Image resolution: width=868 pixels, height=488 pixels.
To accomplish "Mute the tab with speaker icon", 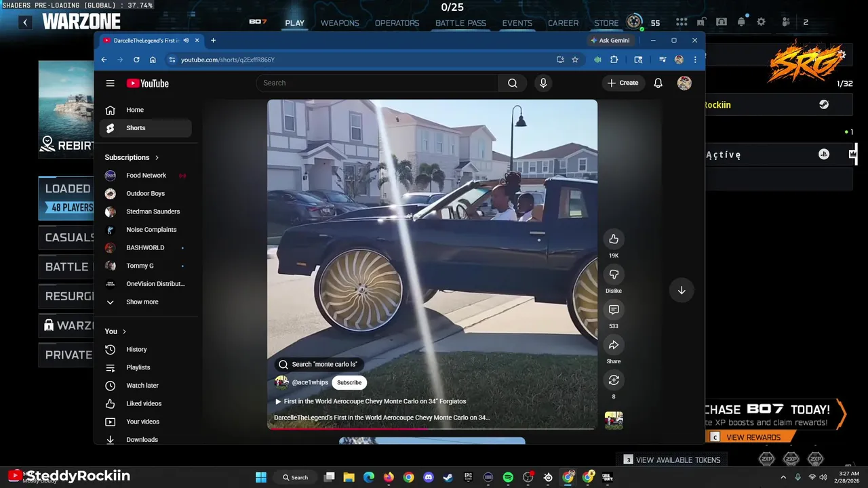I will 186,41.
